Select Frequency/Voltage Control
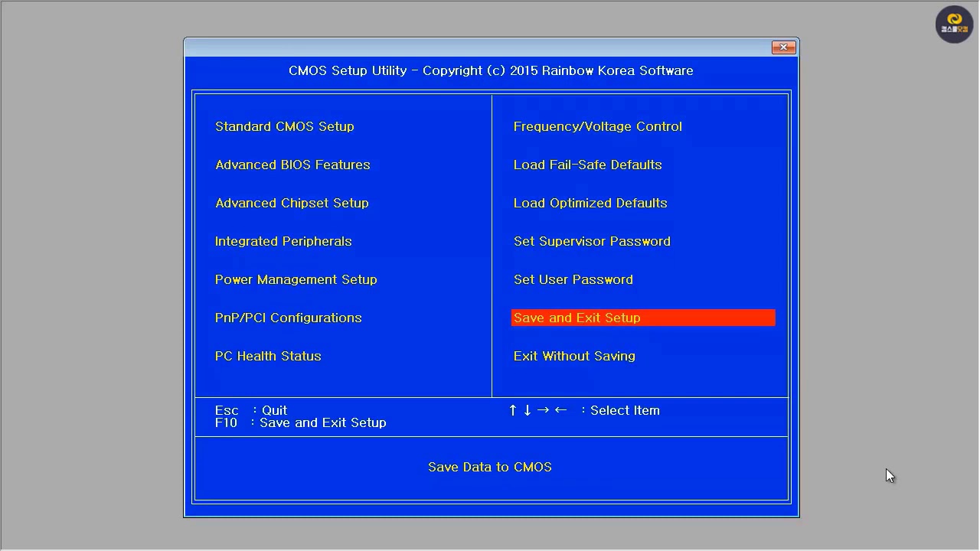Screen dimensions: 980x551 click(597, 126)
